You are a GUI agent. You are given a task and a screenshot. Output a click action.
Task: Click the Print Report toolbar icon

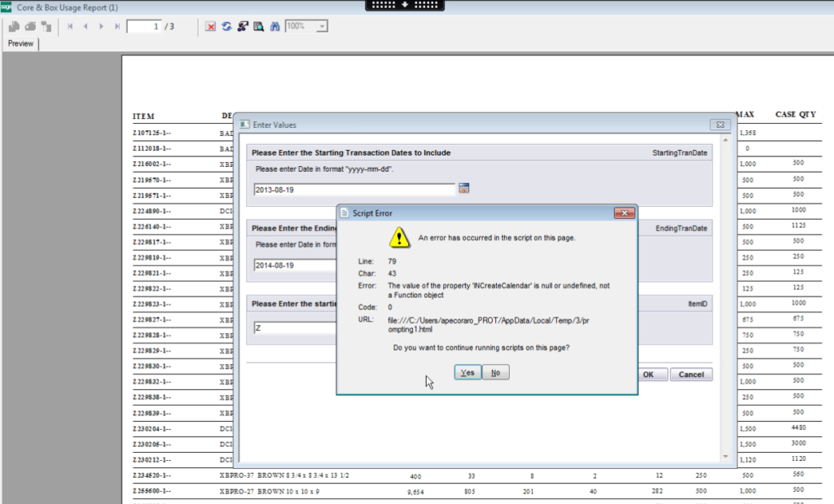[30, 26]
